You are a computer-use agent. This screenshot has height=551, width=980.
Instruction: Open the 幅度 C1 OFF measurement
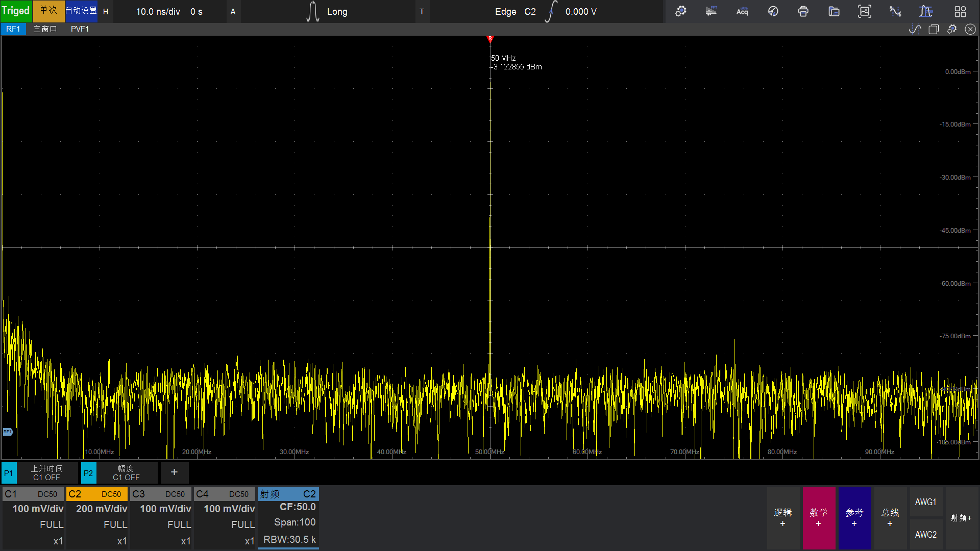(127, 473)
